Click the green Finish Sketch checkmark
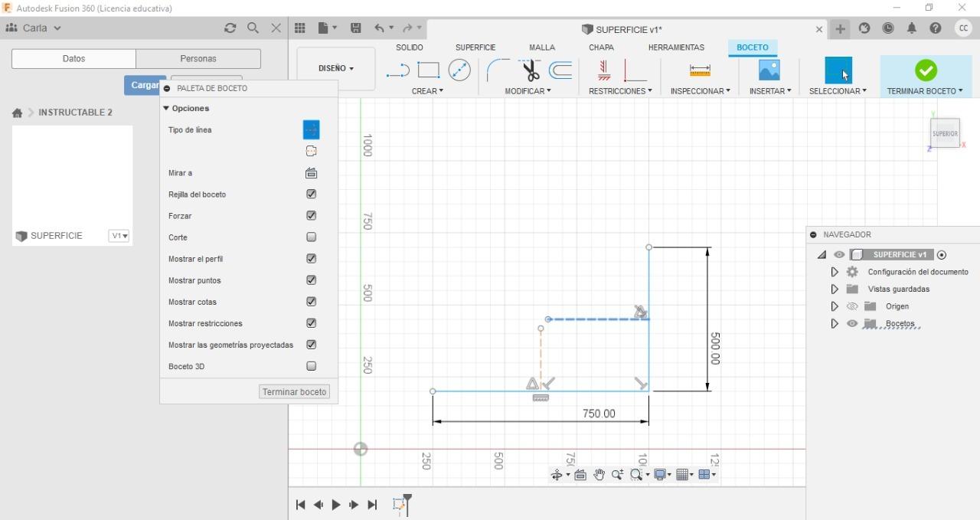980x520 pixels. [926, 70]
